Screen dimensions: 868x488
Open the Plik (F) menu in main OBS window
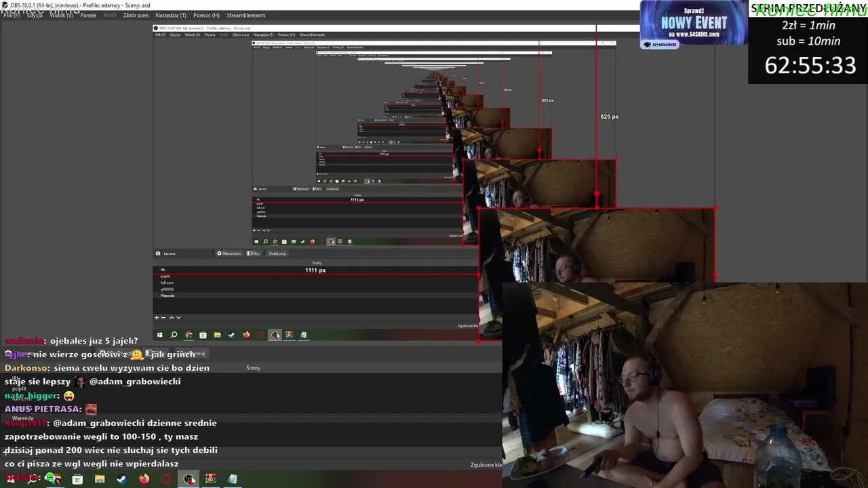[12, 15]
